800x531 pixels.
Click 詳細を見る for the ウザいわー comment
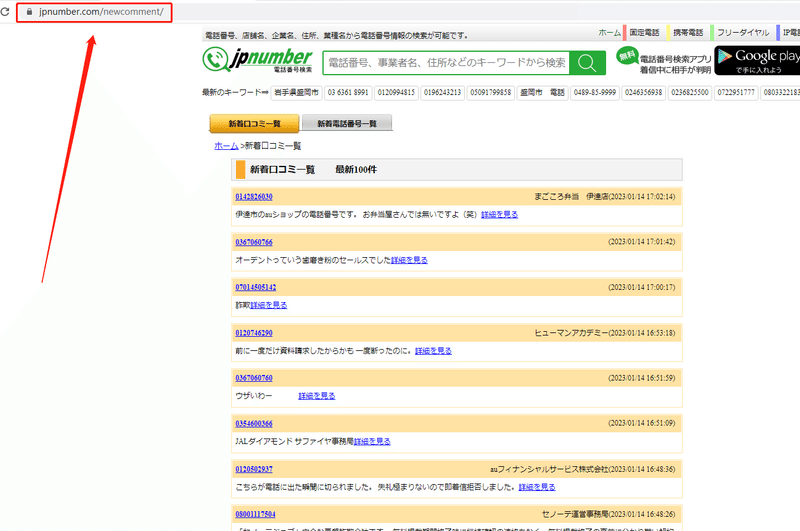[317, 396]
